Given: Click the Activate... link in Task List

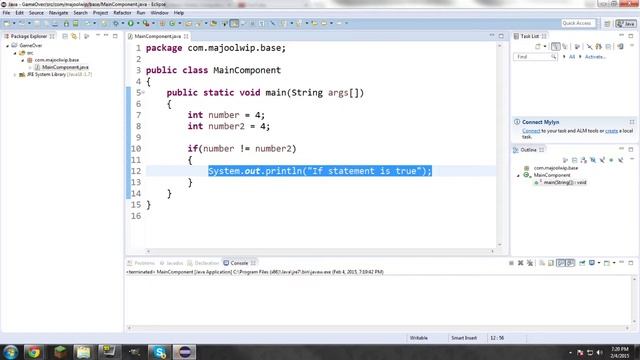Looking at the screenshot, I should coord(595,57).
